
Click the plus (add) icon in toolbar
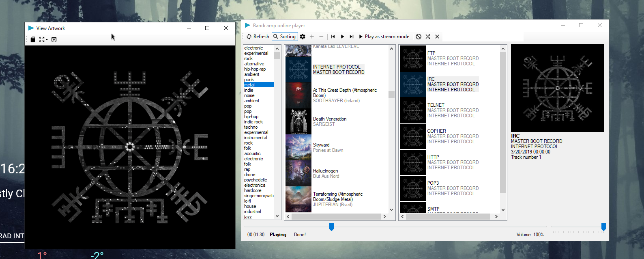click(x=312, y=37)
